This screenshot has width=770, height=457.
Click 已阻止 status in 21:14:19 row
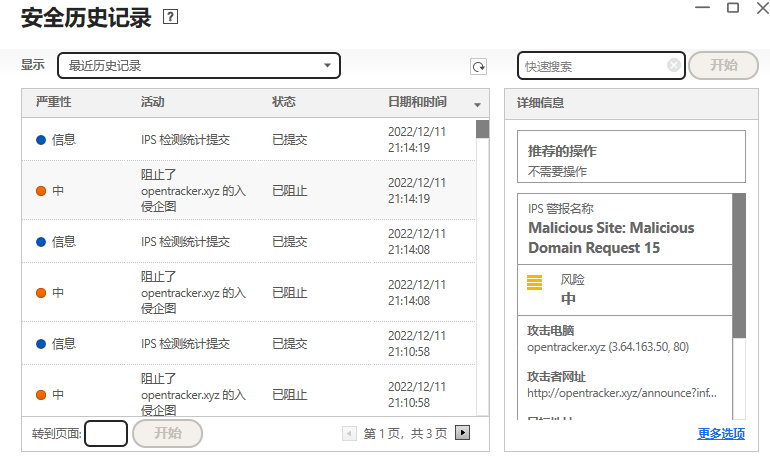coord(290,191)
